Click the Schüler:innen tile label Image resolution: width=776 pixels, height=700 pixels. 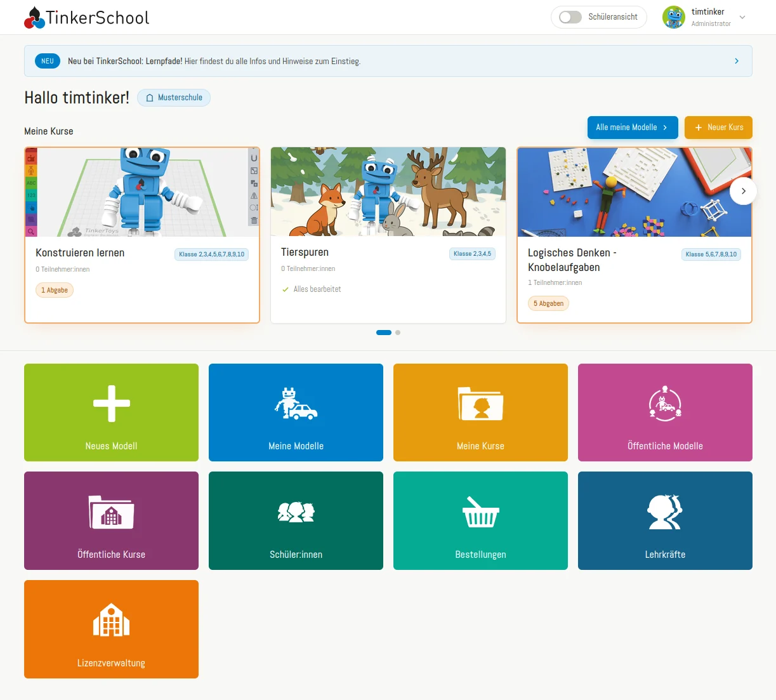pos(296,555)
